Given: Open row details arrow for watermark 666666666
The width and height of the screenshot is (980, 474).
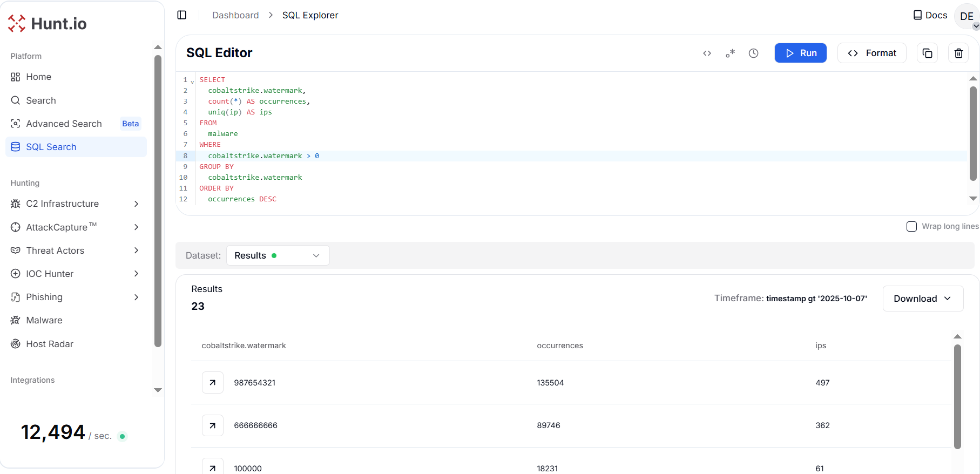Looking at the screenshot, I should 213,425.
